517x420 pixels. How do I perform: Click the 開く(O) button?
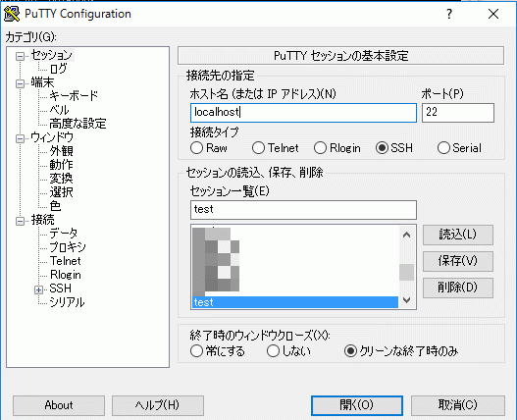pos(357,405)
